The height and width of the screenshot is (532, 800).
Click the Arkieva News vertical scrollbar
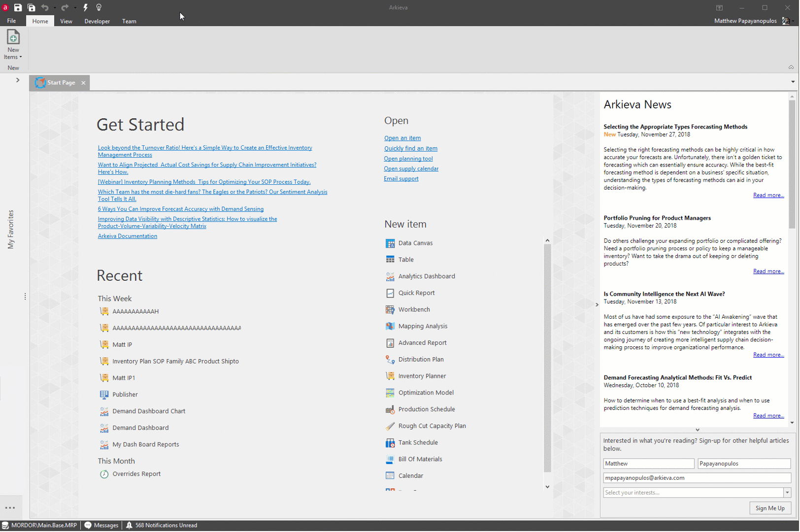pyautogui.click(x=792, y=164)
